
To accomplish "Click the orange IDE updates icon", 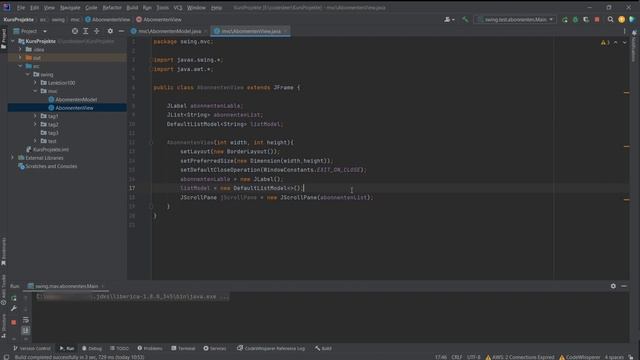I will (621, 19).
